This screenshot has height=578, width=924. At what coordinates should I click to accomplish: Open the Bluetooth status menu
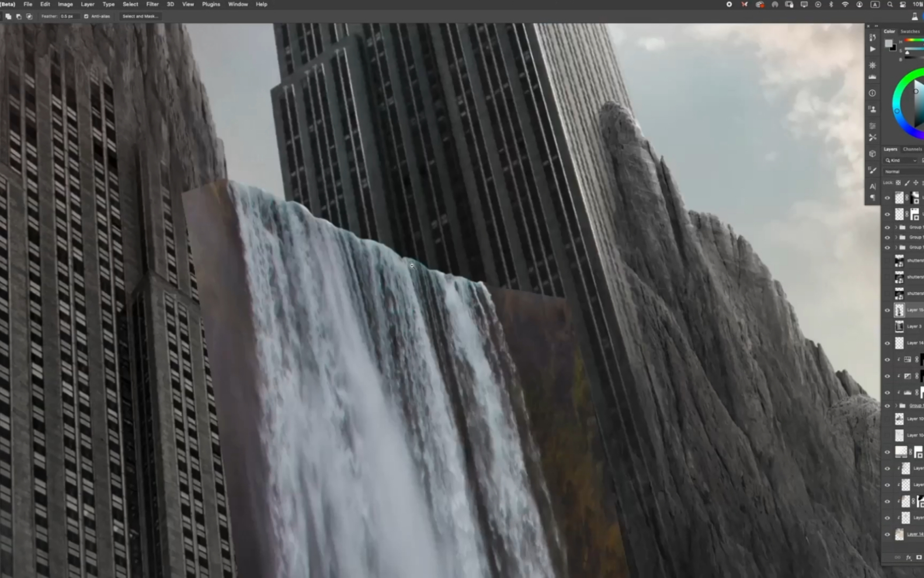pyautogui.click(x=831, y=4)
